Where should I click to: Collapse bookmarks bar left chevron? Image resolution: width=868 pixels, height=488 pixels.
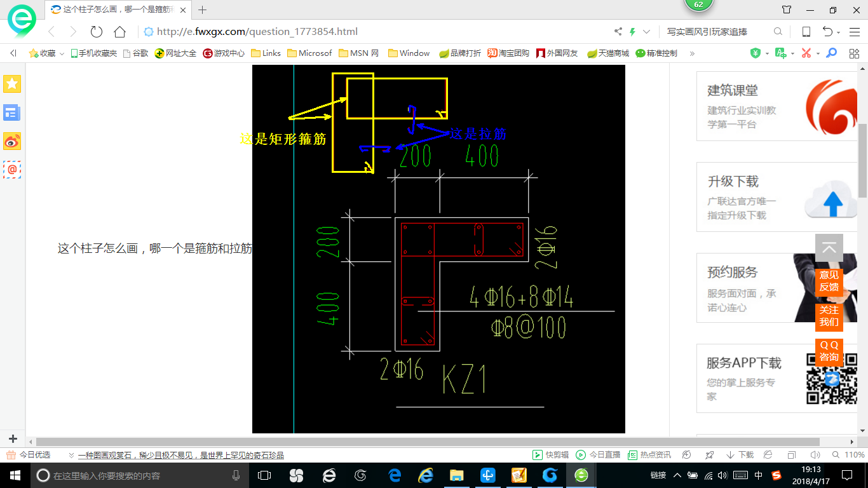tap(13, 53)
